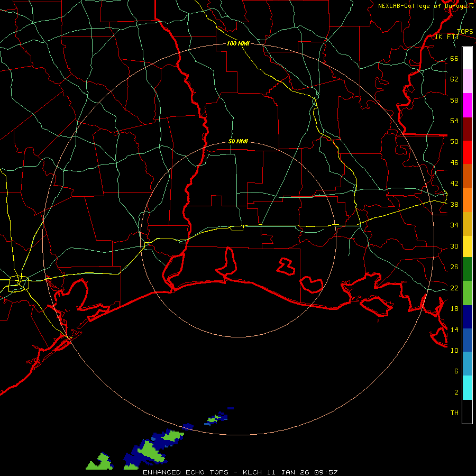
Task: Click the dark red 54 kft legend swatch
Action: pos(467,129)
